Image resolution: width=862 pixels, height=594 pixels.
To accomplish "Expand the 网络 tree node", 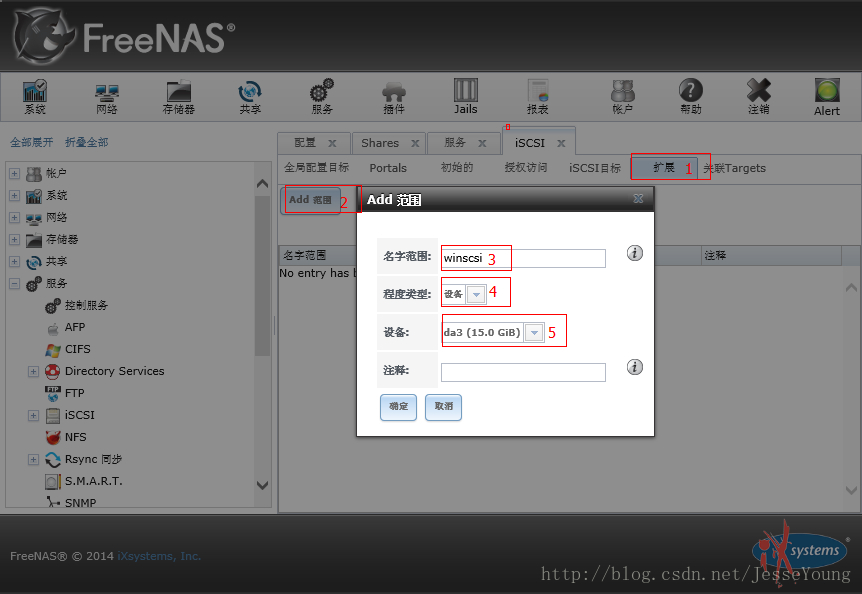I will [x=14, y=218].
